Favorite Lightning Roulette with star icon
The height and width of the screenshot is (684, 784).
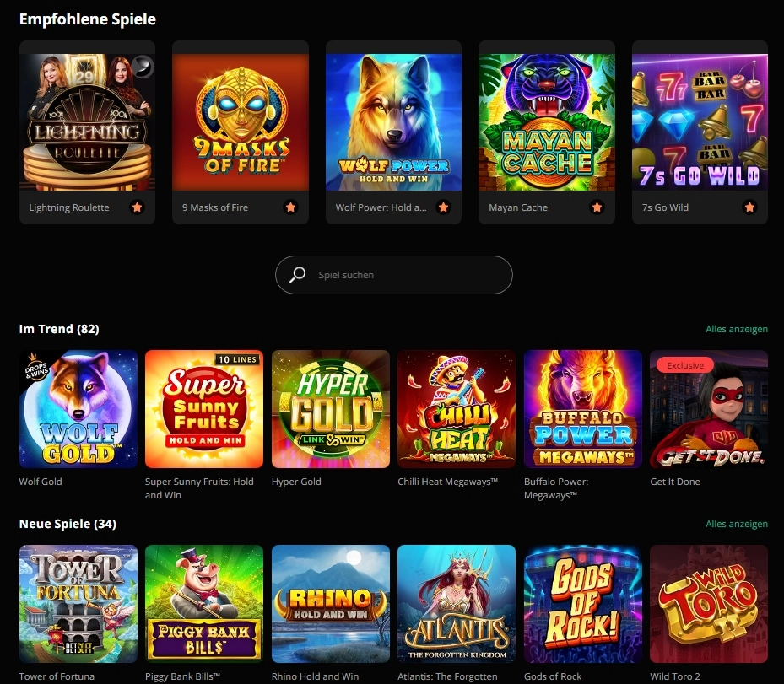tap(137, 207)
